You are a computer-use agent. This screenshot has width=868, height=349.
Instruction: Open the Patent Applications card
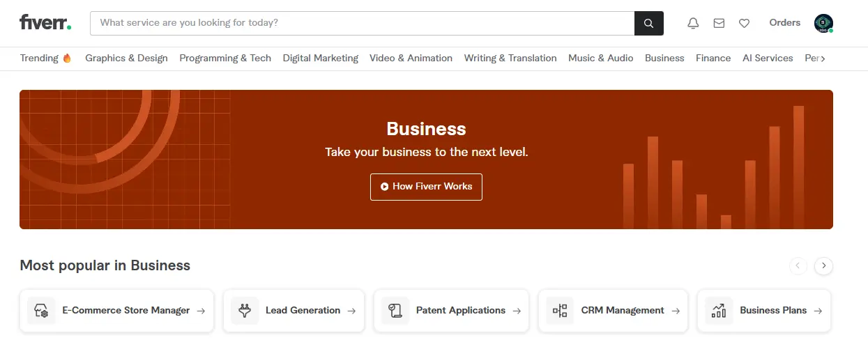click(451, 311)
